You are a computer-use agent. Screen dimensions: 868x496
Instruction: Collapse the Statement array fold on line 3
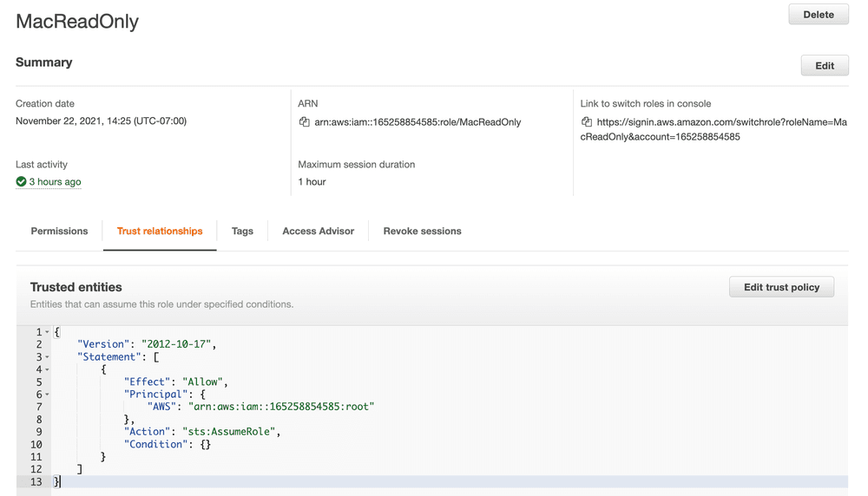[x=47, y=357]
